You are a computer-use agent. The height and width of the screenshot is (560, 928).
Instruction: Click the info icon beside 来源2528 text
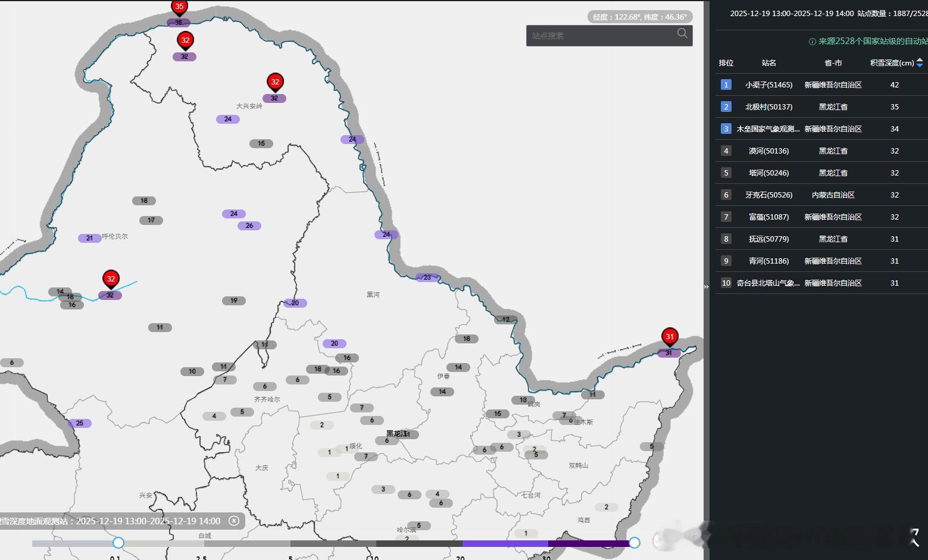click(x=812, y=42)
